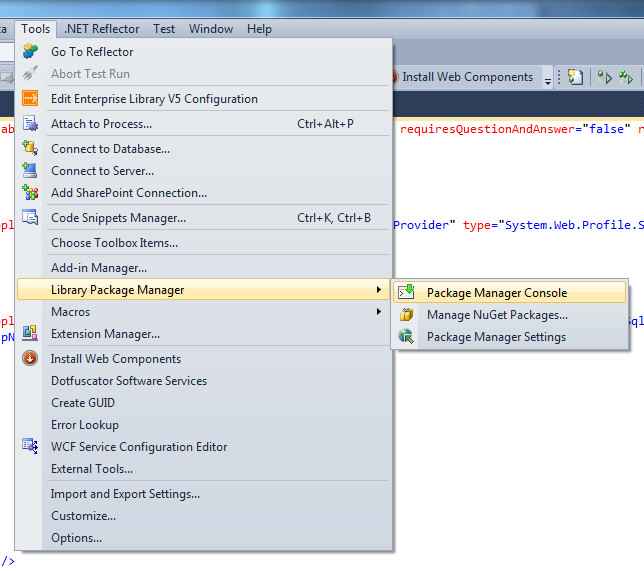Open the Test menu
The height and width of the screenshot is (571, 644).
[x=164, y=29]
